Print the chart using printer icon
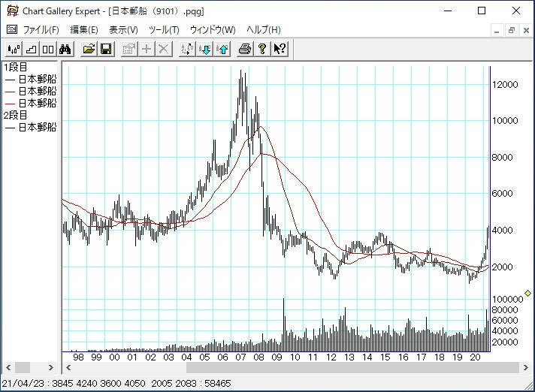 (x=244, y=50)
